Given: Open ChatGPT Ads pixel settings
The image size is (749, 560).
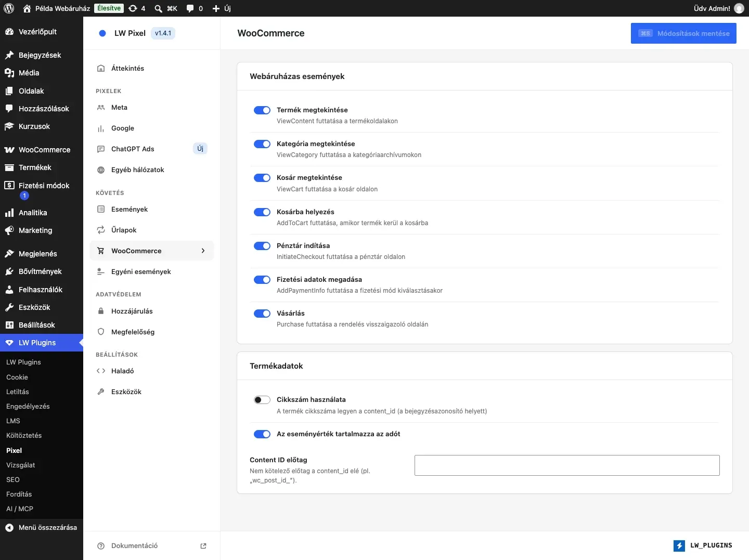Looking at the screenshot, I should 151,149.
